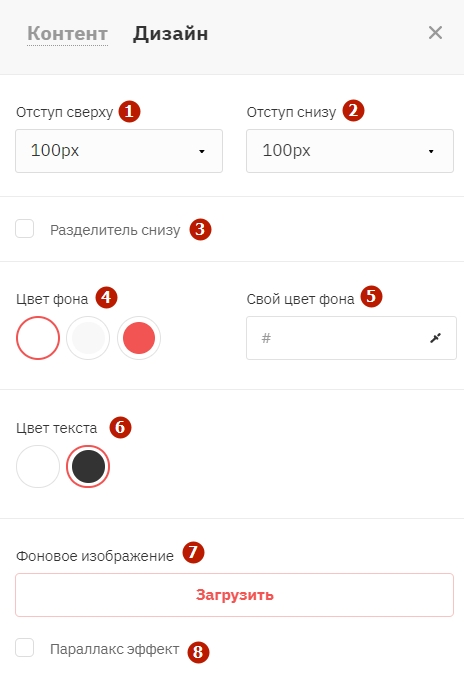Click the Загрузить button
The height and width of the screenshot is (673, 464).
[234, 595]
